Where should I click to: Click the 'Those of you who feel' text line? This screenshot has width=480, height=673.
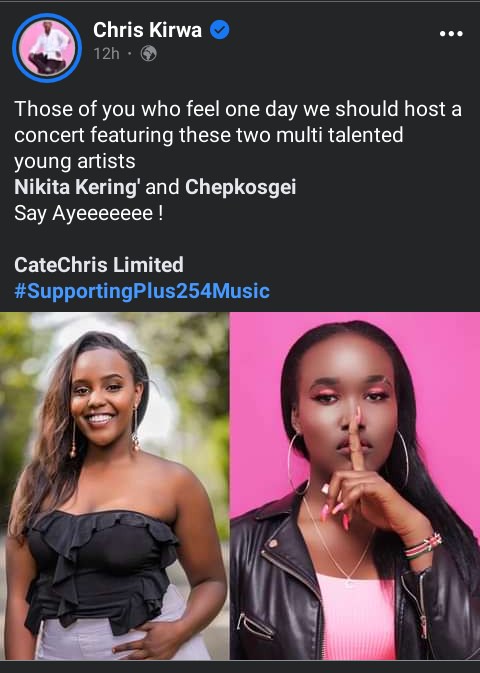(238, 109)
